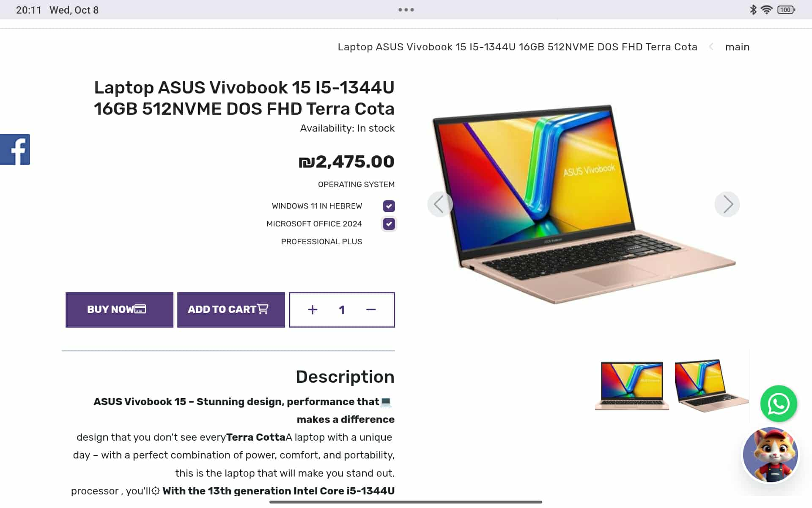
Task: Tap the three-dot menu at top
Action: (406, 10)
